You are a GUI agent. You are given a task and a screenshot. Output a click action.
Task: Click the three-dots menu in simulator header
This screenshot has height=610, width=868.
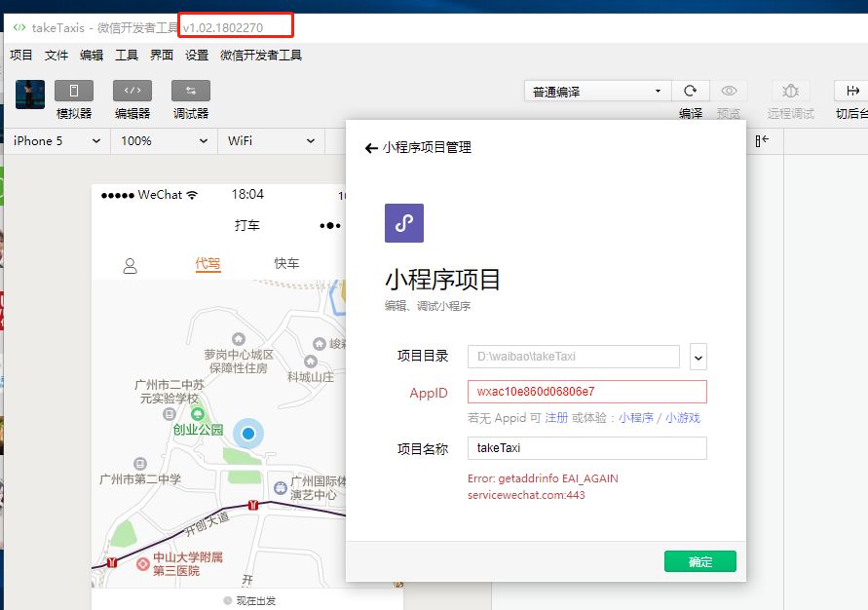[330, 225]
